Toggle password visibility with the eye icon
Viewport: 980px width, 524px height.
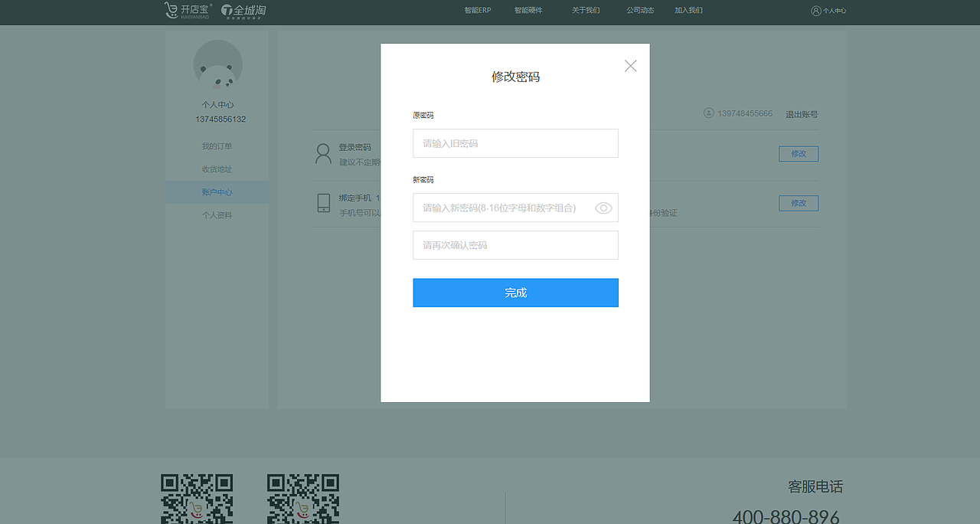click(603, 208)
